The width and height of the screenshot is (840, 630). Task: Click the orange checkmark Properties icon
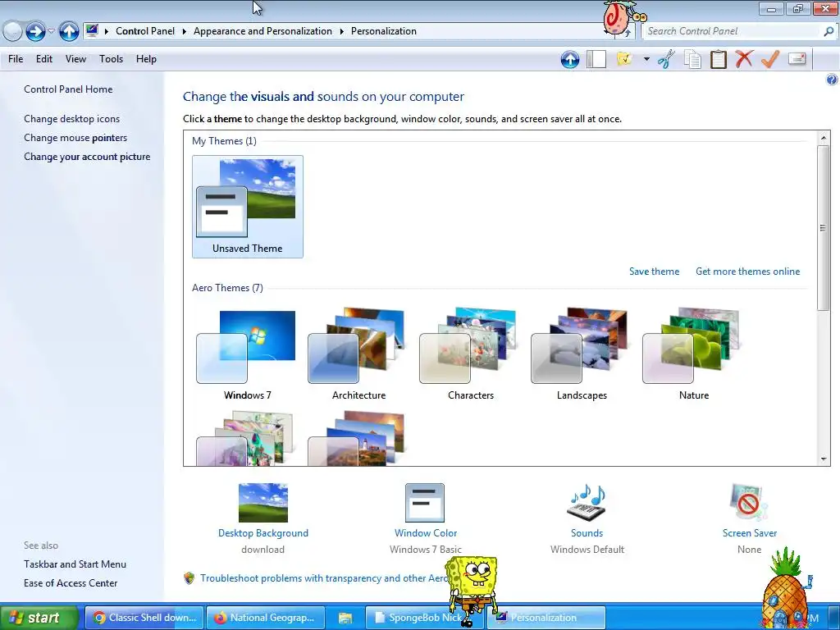(769, 59)
